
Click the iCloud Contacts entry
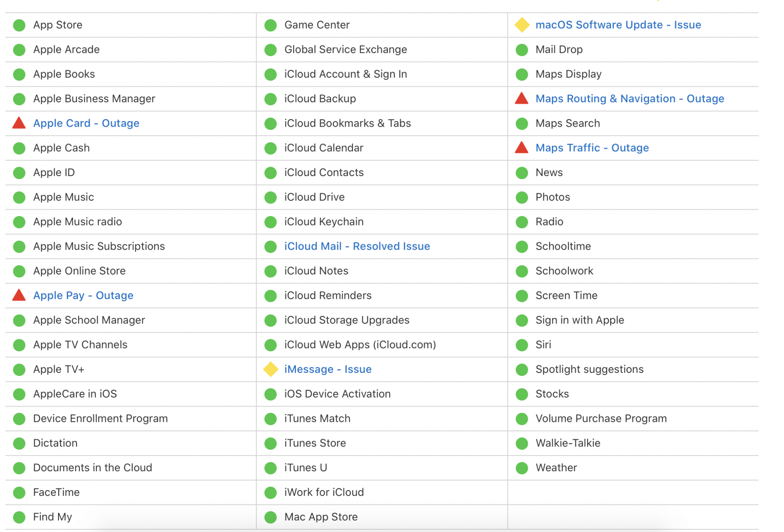point(324,172)
